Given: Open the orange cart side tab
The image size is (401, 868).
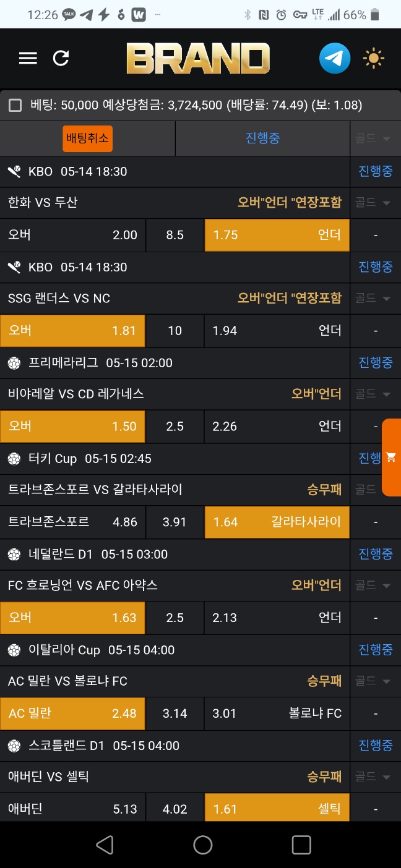Looking at the screenshot, I should coord(391,457).
